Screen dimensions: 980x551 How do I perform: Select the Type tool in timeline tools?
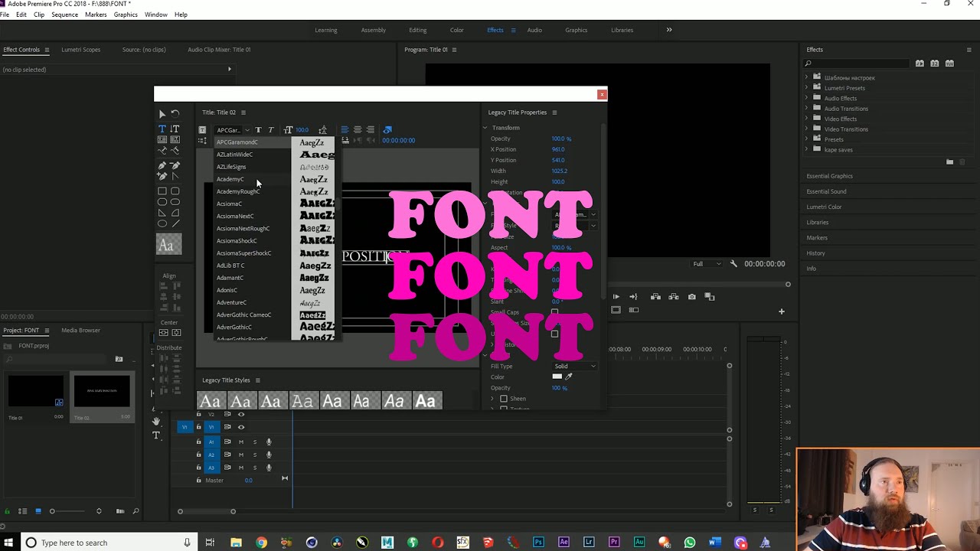156,435
